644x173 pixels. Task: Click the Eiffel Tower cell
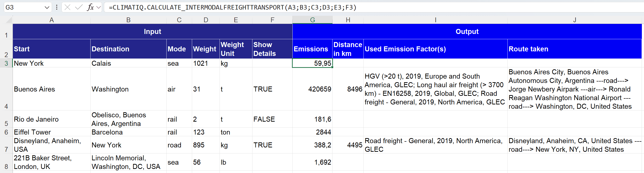[51, 132]
